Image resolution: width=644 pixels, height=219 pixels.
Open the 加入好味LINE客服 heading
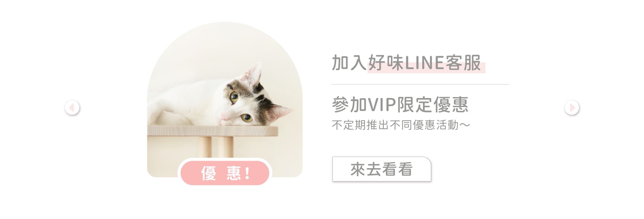pos(407,63)
